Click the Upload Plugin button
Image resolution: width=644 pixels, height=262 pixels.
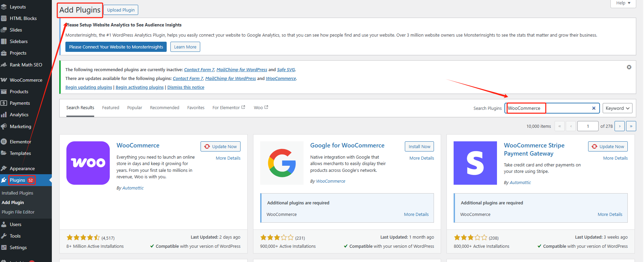click(121, 10)
